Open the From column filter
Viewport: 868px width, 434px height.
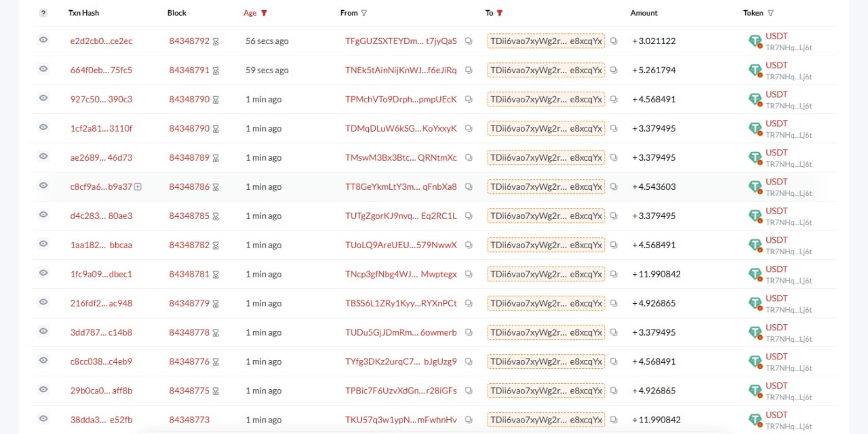(364, 13)
